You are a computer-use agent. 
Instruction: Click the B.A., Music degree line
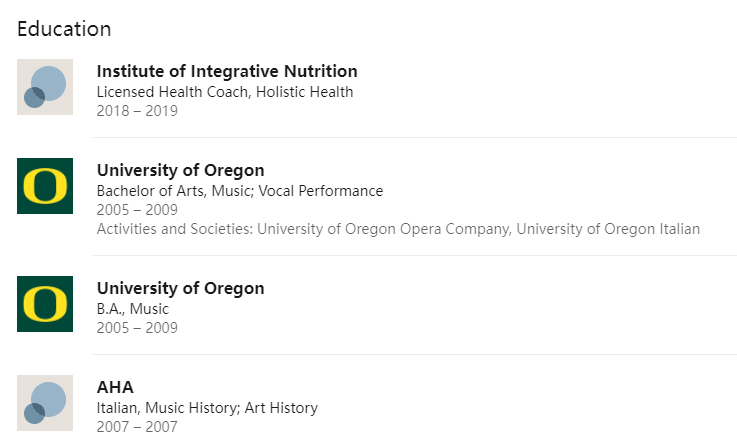[133, 309]
